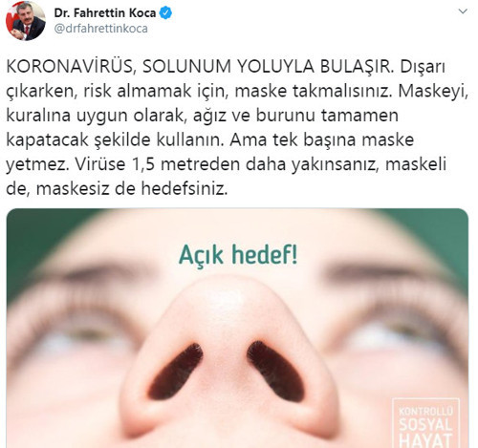Select the "KORONAVİRÜS, SOLUNUM YOLUYLA BULAŞIR" text

(200, 67)
